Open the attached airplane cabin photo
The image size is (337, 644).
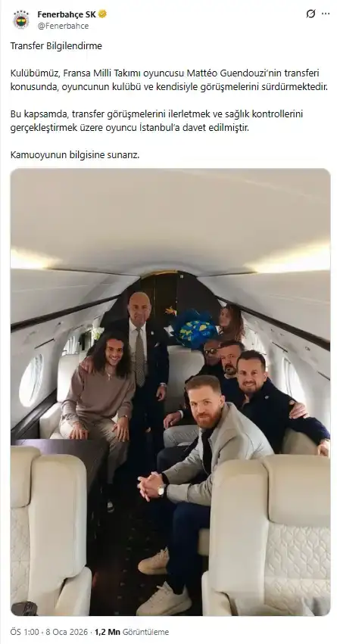coord(170,392)
